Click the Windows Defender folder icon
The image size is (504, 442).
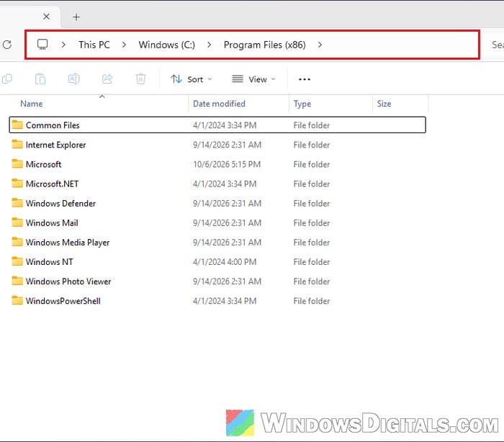pyautogui.click(x=17, y=203)
